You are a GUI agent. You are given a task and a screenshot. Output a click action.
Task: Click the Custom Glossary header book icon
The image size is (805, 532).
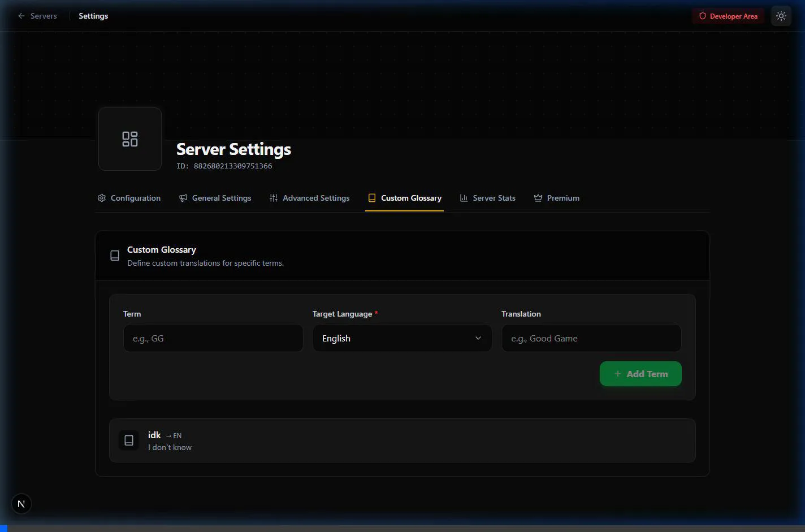click(x=115, y=256)
